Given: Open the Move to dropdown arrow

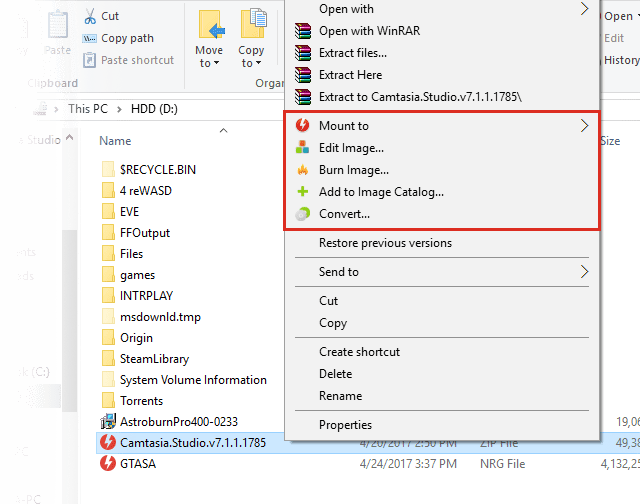Looking at the screenshot, I should (x=216, y=63).
